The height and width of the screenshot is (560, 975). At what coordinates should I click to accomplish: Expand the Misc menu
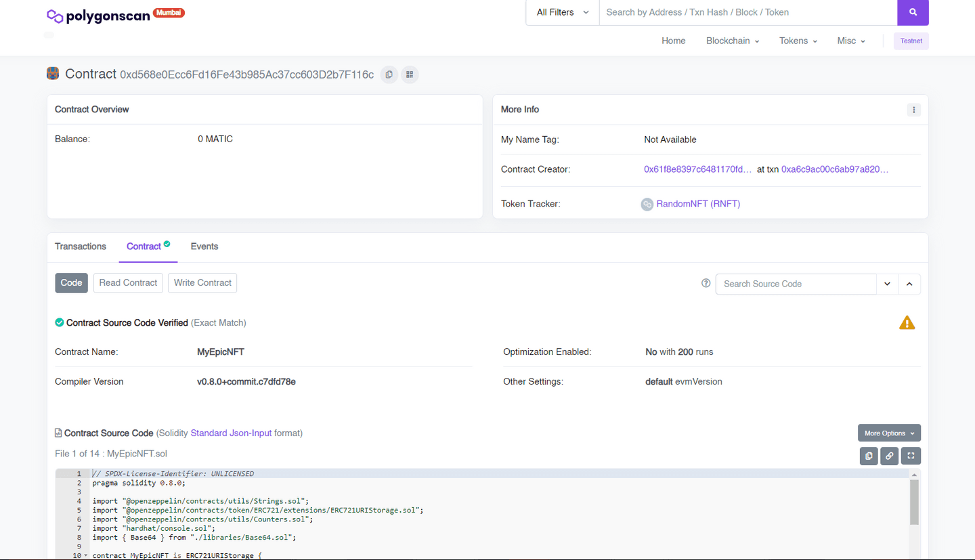coord(851,41)
